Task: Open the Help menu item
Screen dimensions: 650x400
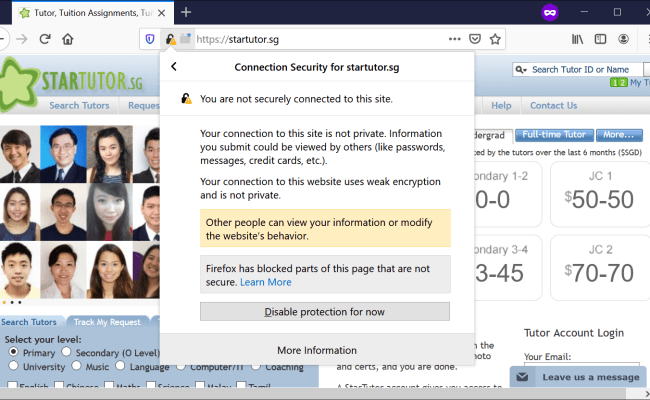Action: point(501,105)
